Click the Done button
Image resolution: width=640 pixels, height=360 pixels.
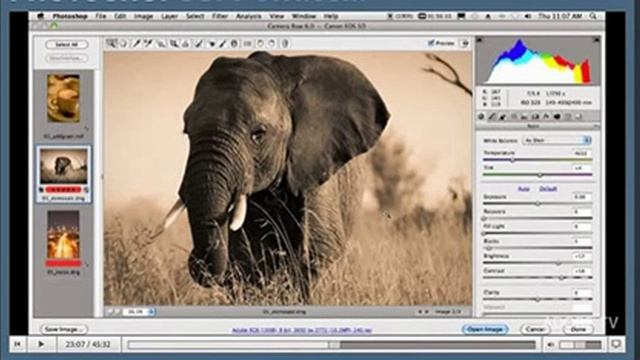578,329
